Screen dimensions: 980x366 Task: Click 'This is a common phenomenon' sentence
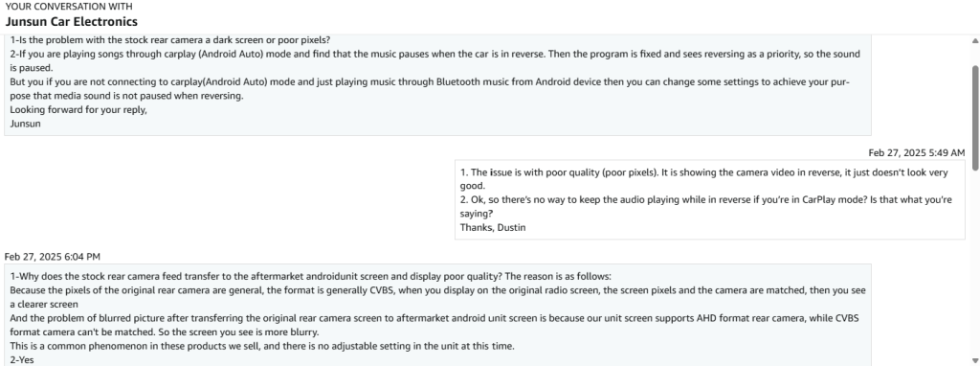(262, 346)
